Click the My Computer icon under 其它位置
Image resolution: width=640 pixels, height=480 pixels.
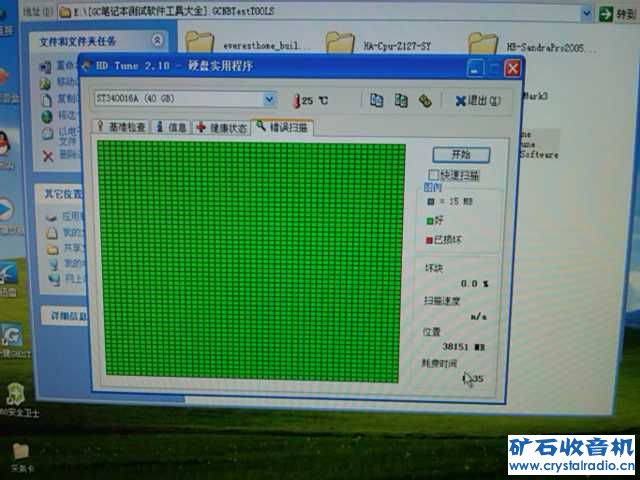(x=53, y=264)
